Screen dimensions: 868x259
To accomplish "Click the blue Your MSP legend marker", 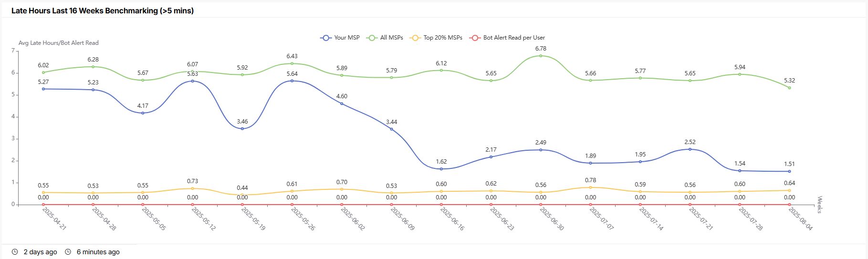I will point(326,38).
